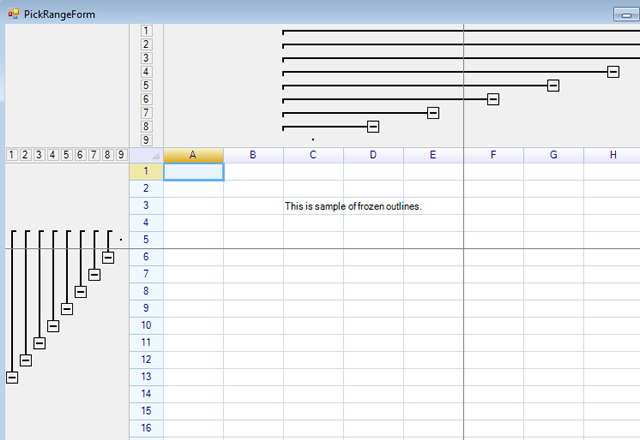Collapse the row outline group ending at row 12

pos(26,360)
